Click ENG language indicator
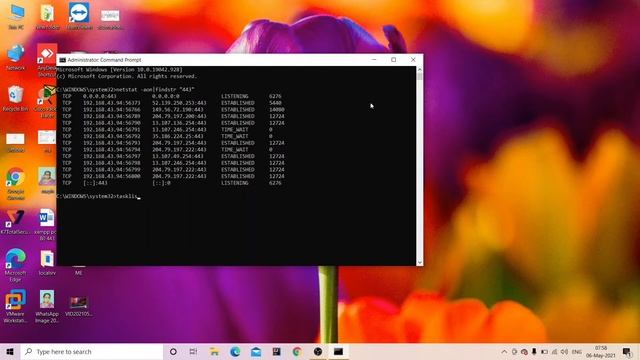 (576, 351)
